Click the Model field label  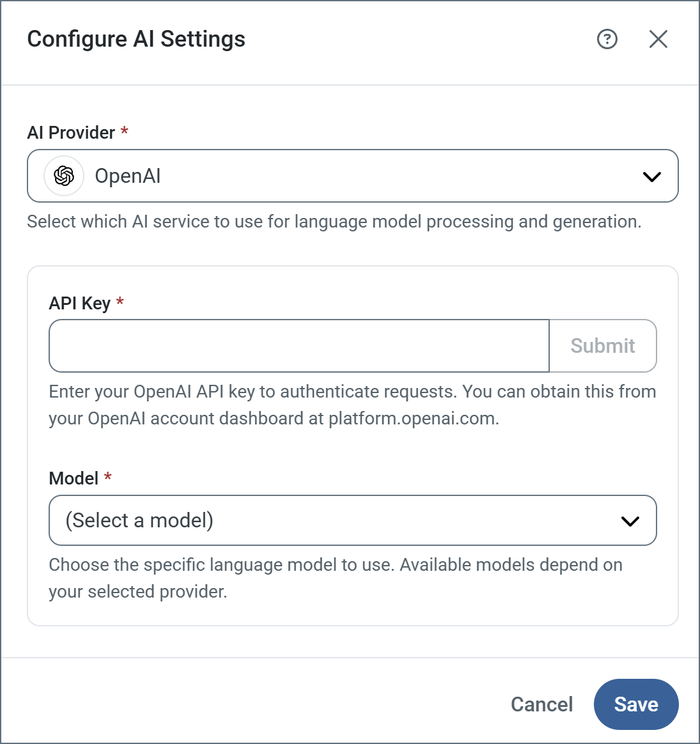click(x=74, y=478)
